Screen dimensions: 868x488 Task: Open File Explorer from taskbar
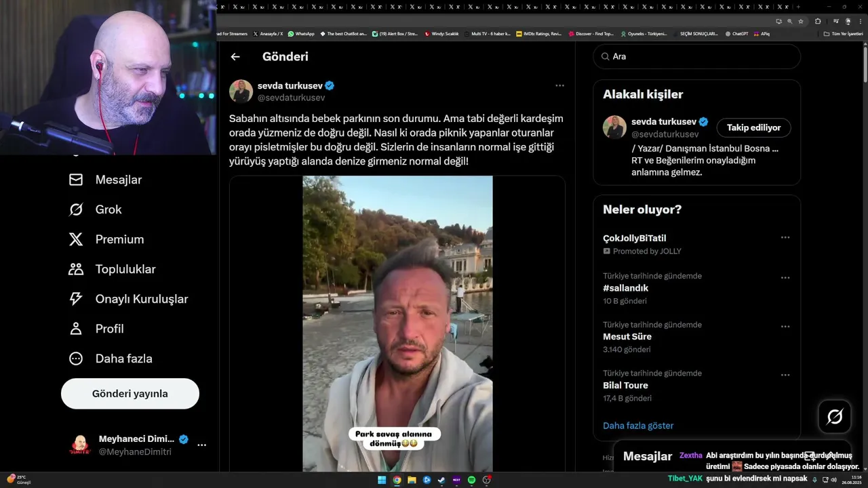412,480
